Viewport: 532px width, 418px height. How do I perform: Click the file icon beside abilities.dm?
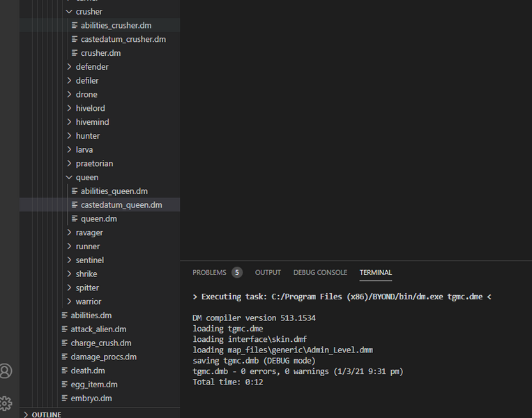(64, 315)
